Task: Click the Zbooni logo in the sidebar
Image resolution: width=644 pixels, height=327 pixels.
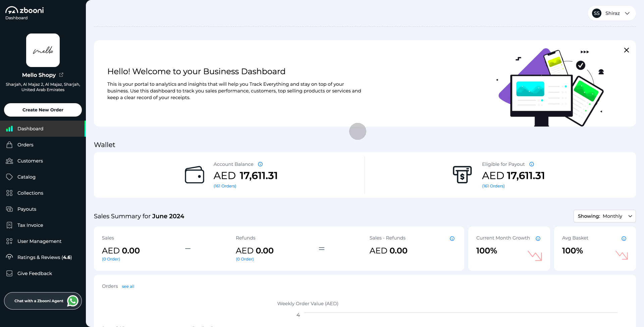Action: (24, 10)
